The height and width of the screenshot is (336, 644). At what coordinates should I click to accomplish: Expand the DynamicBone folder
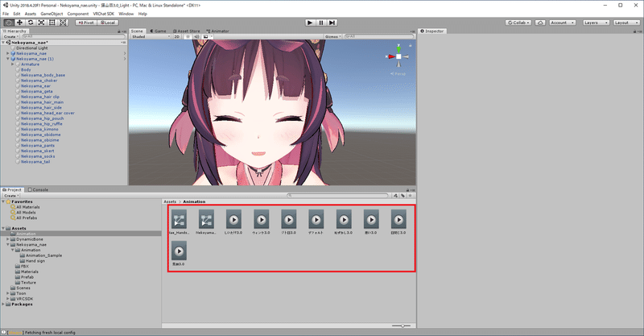8,239
